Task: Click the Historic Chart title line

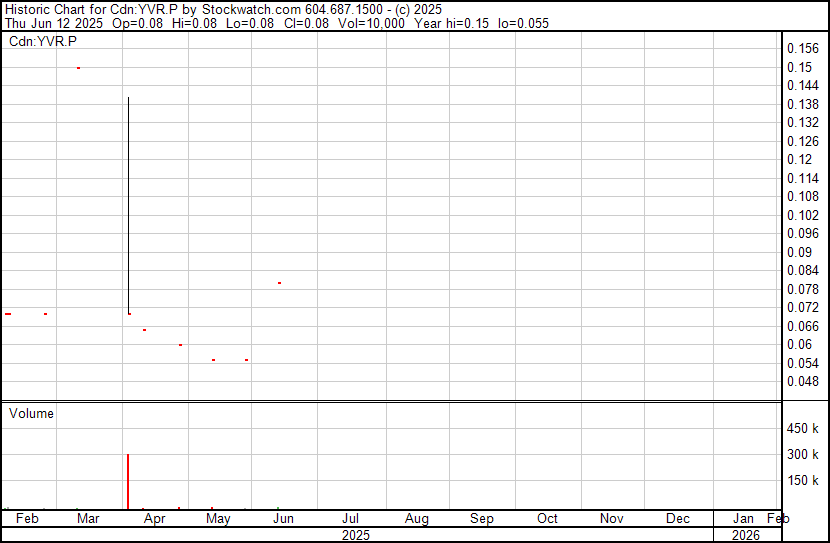Action: (223, 10)
